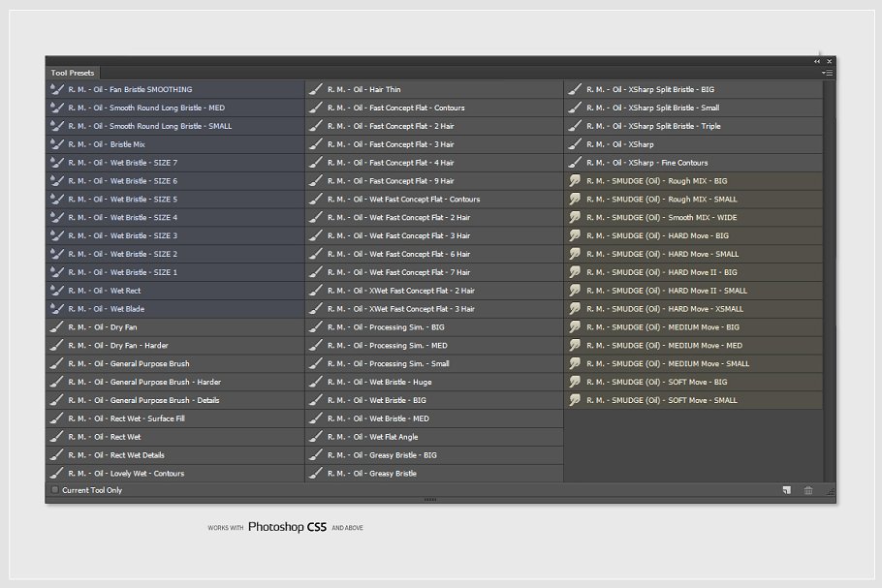Screen dimensions: 882x588
Task: Click the brush icon beside Oil - Hair Thin
Action: click(x=316, y=89)
